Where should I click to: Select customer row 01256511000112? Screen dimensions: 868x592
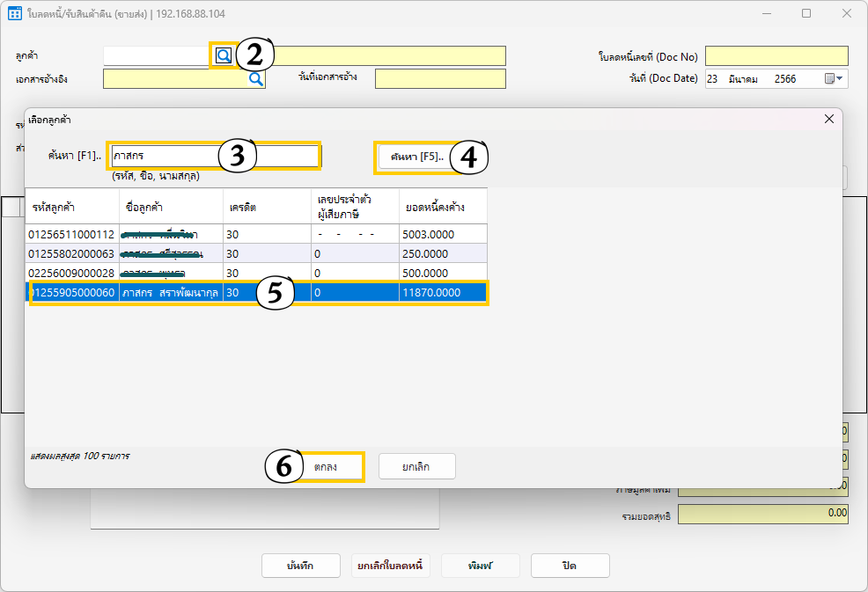point(71,234)
